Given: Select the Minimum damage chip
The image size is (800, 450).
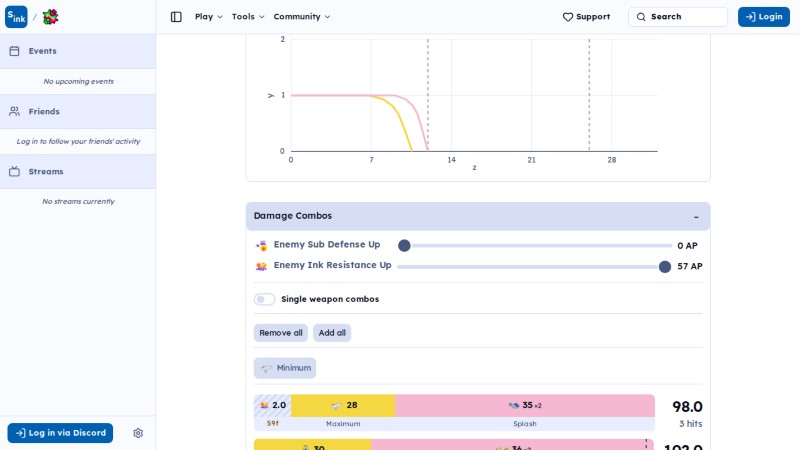Looking at the screenshot, I should coord(285,368).
